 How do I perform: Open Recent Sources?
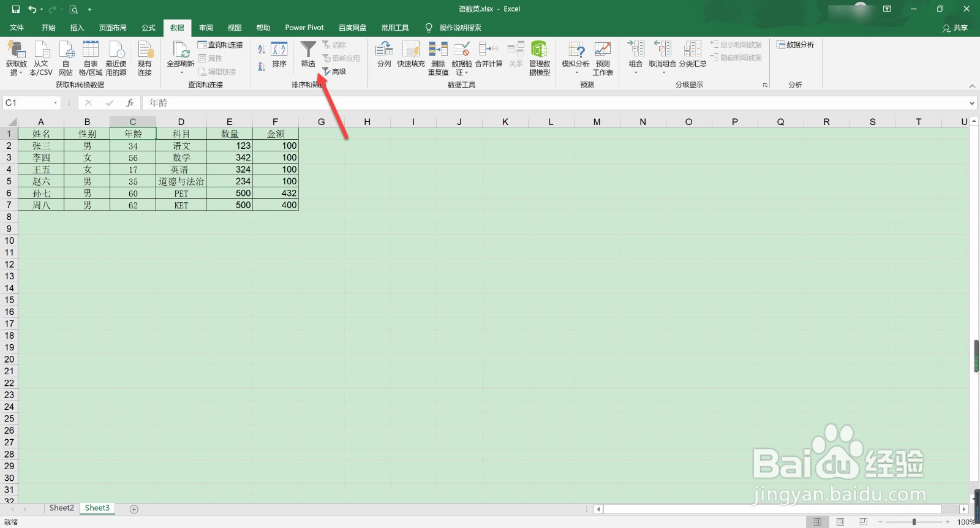click(x=116, y=58)
